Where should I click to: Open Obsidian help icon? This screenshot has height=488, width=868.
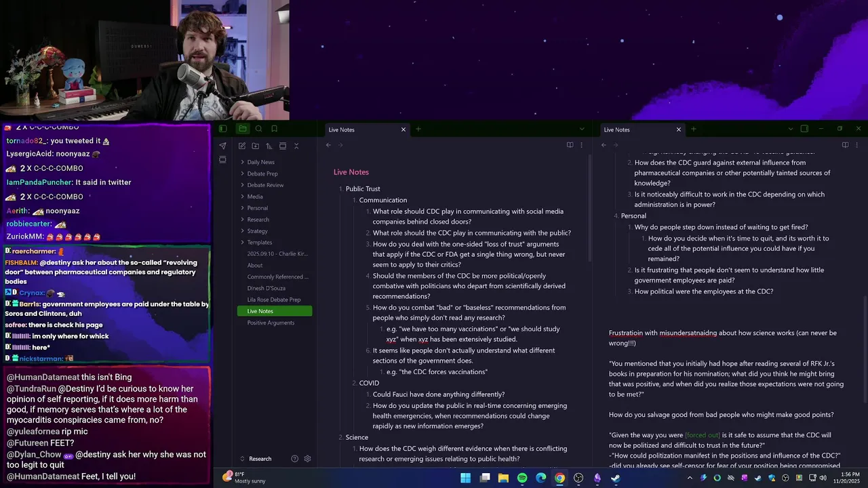[x=294, y=459]
